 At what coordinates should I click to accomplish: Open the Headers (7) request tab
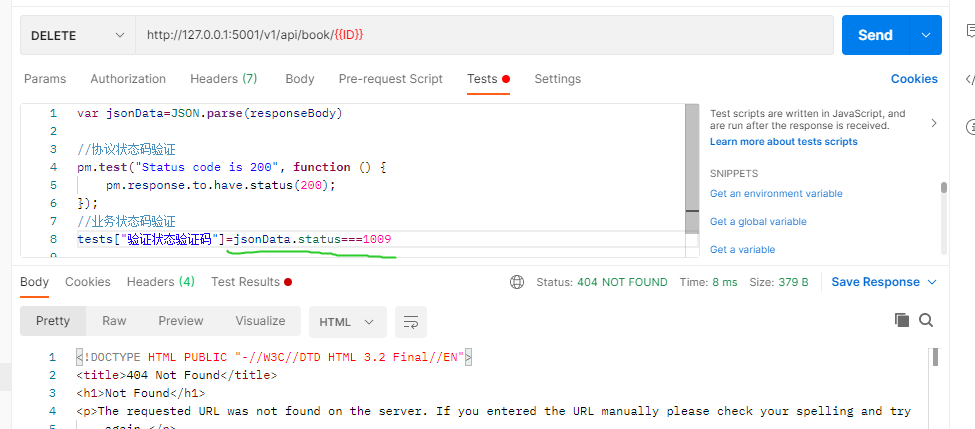point(223,79)
